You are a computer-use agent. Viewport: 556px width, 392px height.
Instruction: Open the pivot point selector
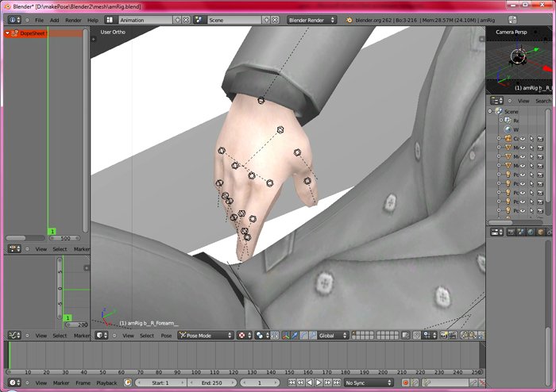[262, 336]
